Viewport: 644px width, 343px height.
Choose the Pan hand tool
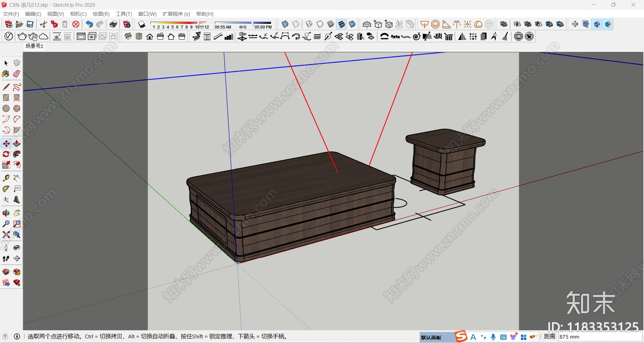click(17, 213)
